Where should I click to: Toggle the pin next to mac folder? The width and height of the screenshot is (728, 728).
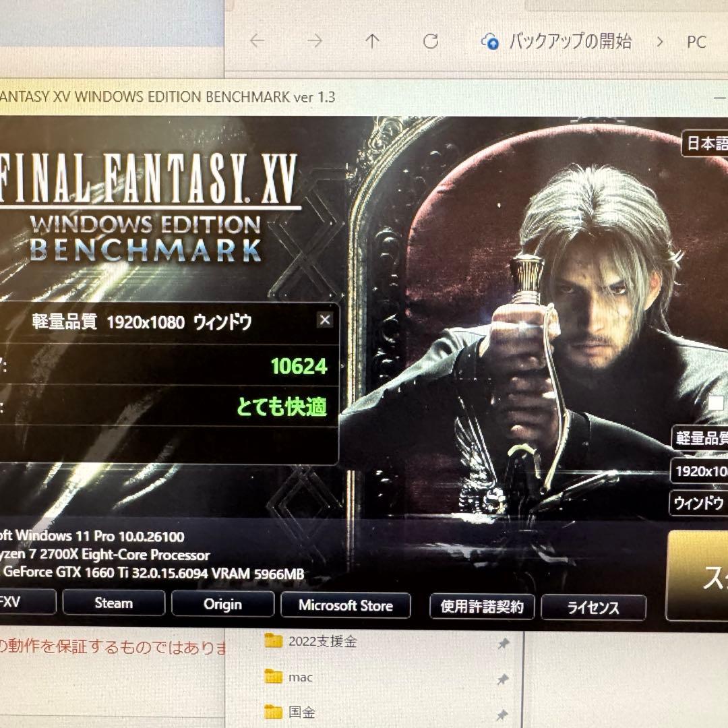(x=502, y=677)
